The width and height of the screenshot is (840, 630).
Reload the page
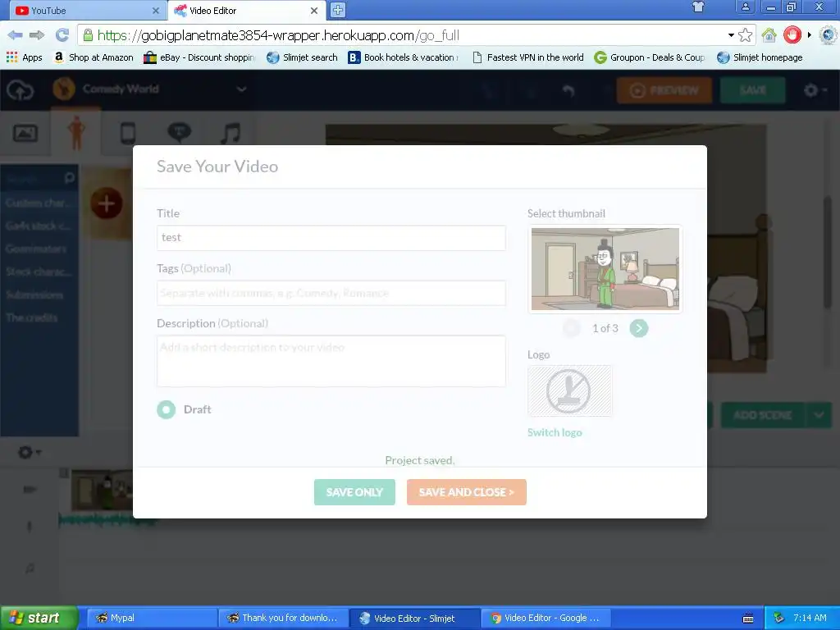click(62, 35)
